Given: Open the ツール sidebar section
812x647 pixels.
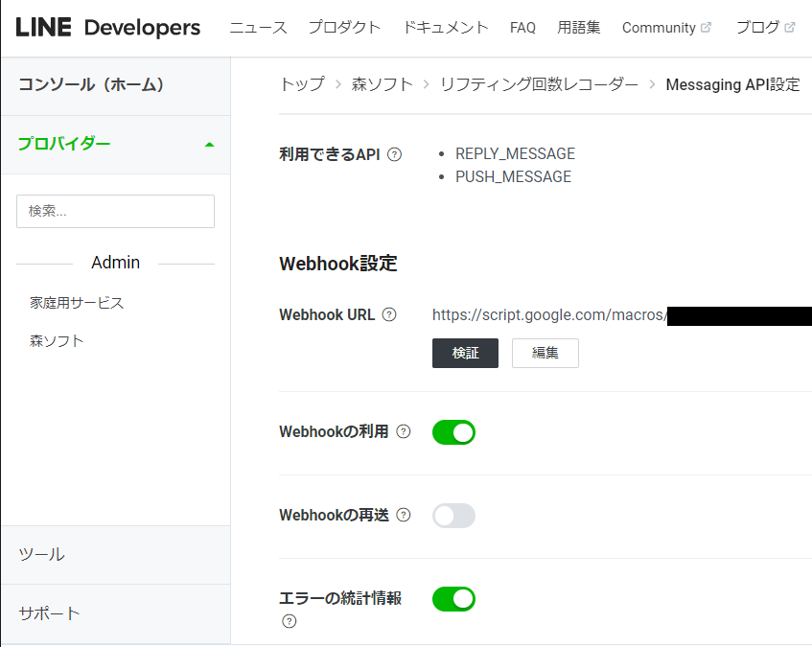Looking at the screenshot, I should (x=116, y=555).
